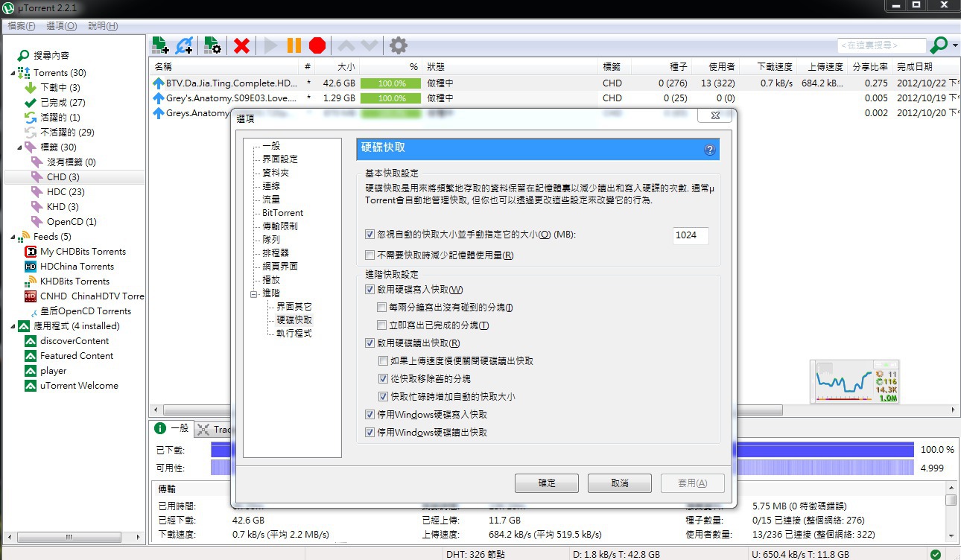Screen dimensions: 961x560
Task: Select 連線 in the options tree
Action: (271, 186)
